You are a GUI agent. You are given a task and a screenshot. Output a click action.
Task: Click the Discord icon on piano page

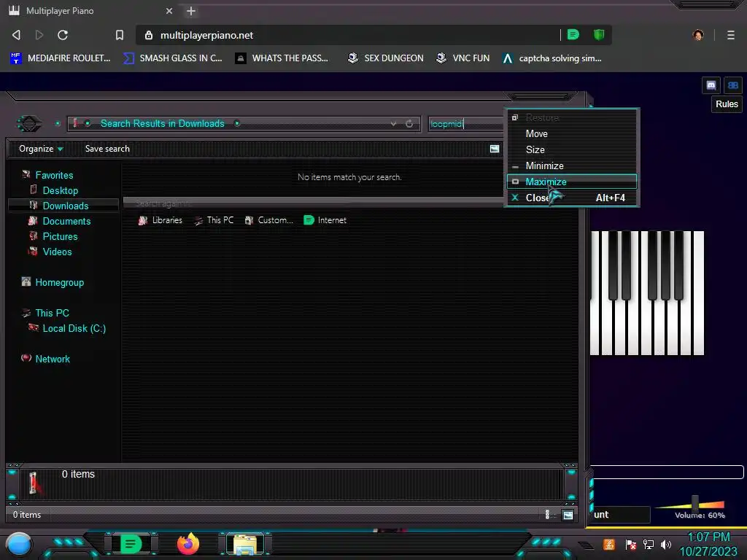coord(711,85)
